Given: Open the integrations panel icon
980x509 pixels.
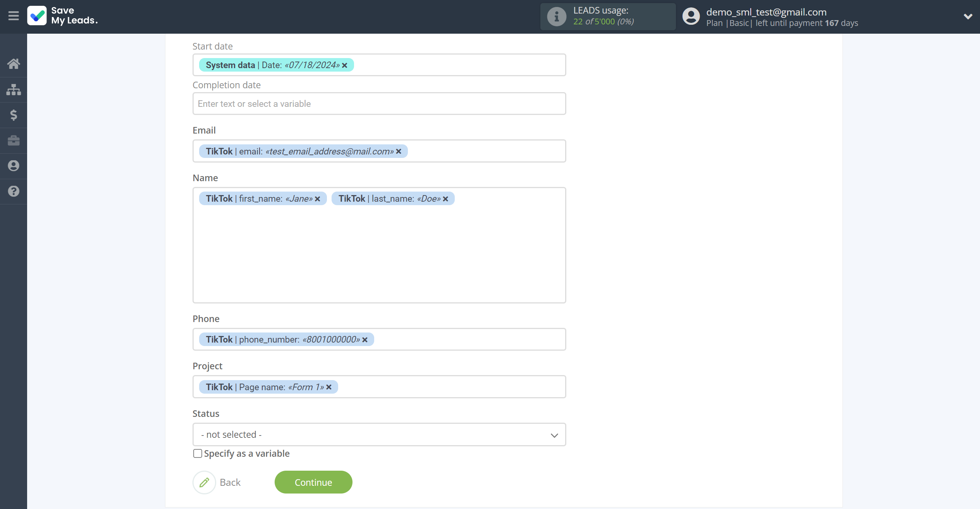Looking at the screenshot, I should [x=14, y=89].
